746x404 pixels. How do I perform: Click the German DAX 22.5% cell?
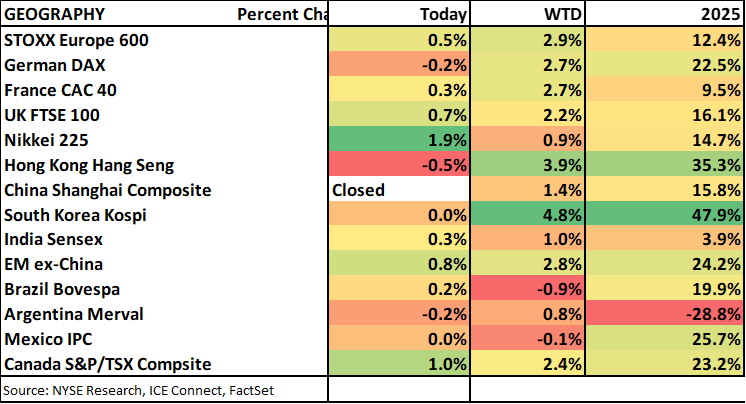pyautogui.click(x=665, y=65)
